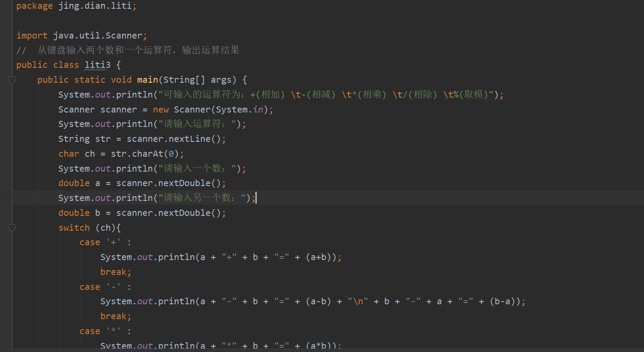Image resolution: width=644 pixels, height=352 pixels.
Task: Collapse the switch (ch) block fold marker
Action: pos(12,228)
